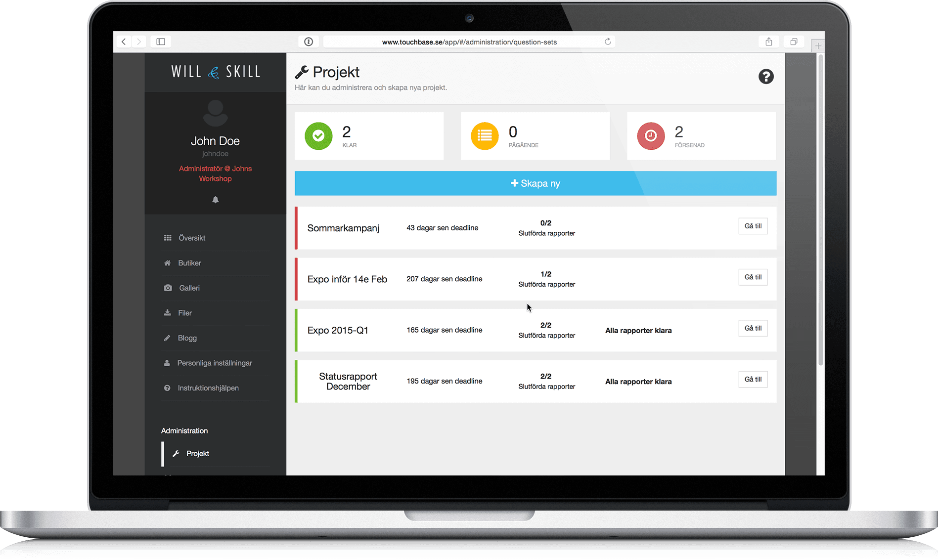Screen dimensions: 938x560
Task: Click the John Doe avatar
Action: tap(216, 113)
